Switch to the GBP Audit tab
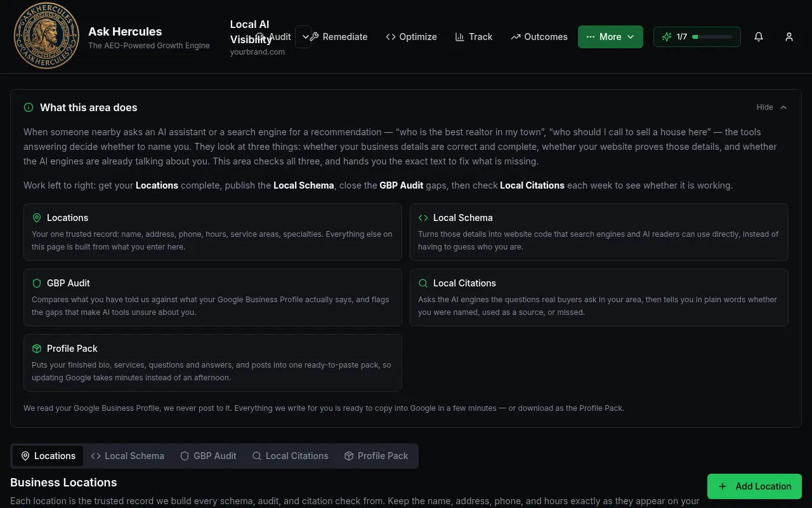The height and width of the screenshot is (508, 812). (209, 456)
